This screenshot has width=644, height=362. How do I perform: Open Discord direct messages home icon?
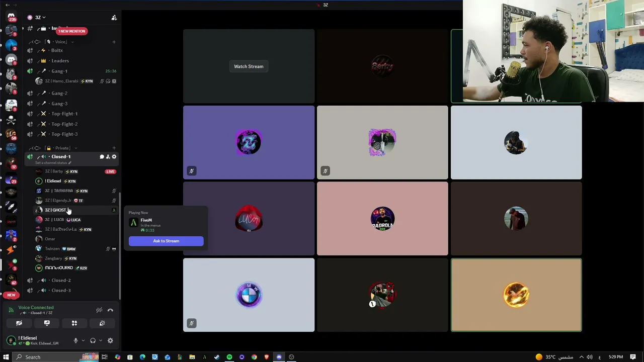click(11, 17)
